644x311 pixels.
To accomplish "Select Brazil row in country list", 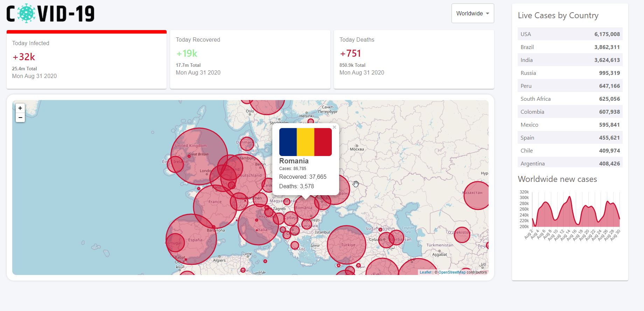I will [x=570, y=47].
